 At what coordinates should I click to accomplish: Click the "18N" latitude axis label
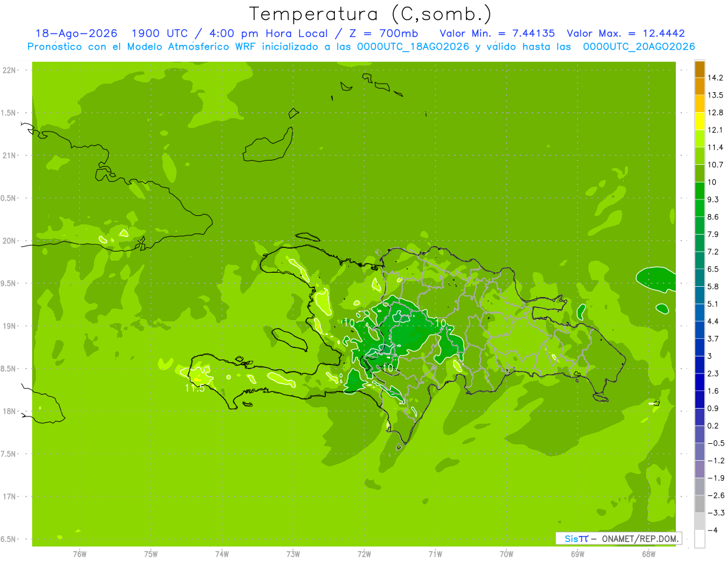click(10, 412)
